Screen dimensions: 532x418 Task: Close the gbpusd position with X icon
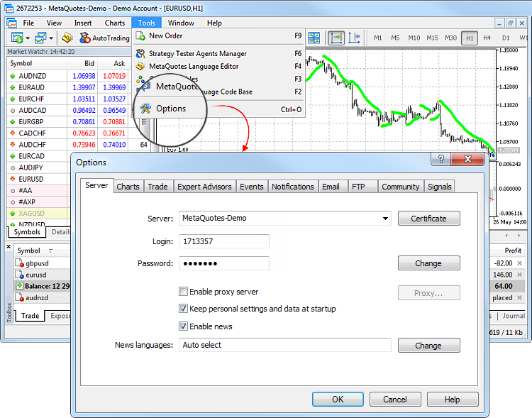519,263
